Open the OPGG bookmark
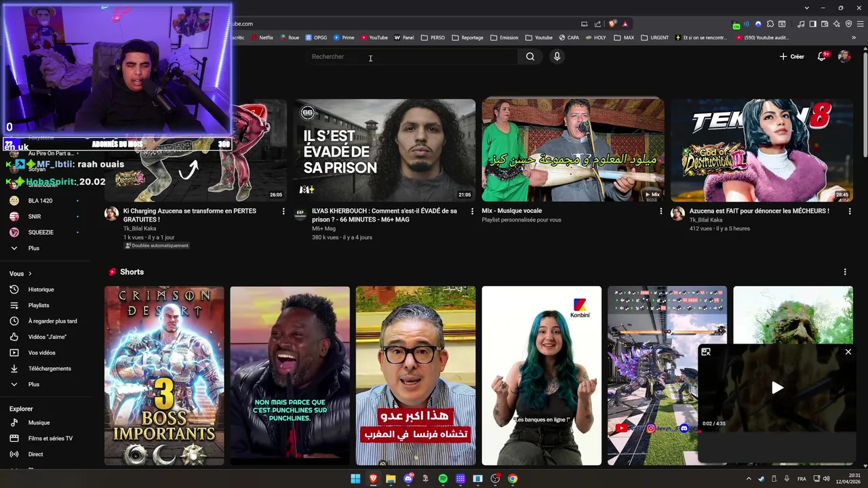868x488 pixels. point(316,38)
